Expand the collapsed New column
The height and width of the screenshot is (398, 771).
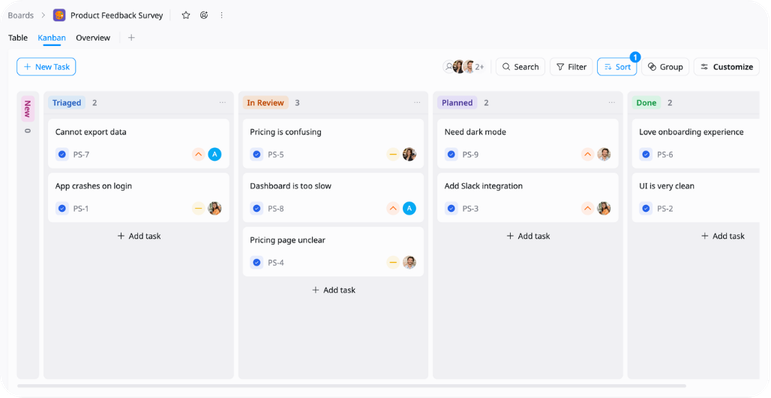coord(28,235)
